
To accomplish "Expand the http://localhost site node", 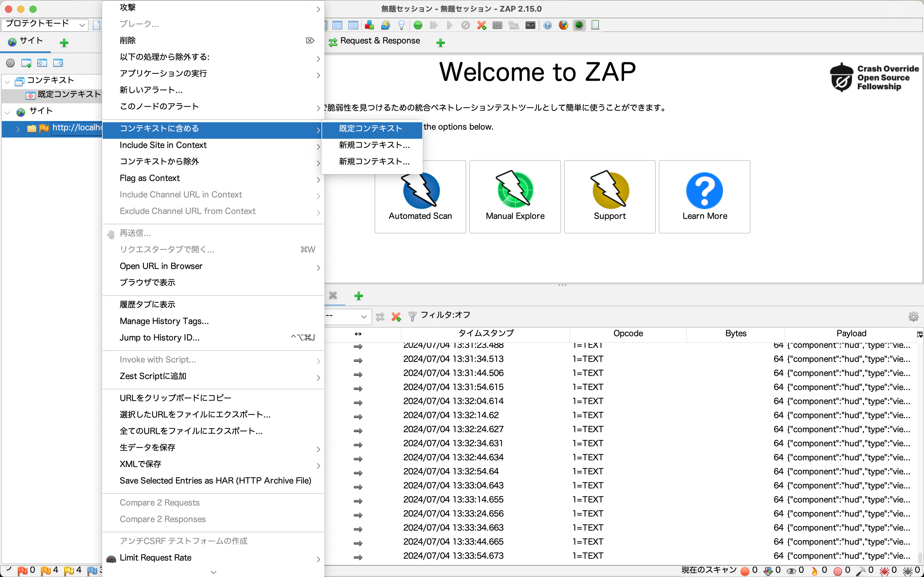I will coord(18,129).
